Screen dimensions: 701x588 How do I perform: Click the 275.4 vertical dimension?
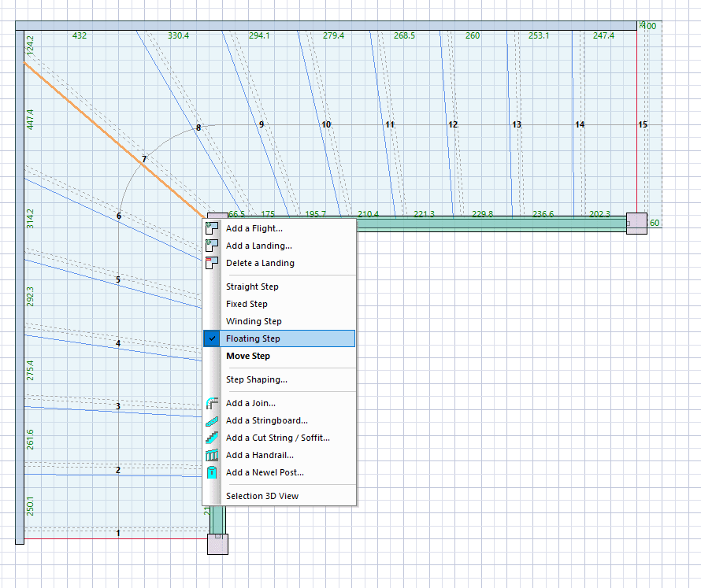[30, 371]
